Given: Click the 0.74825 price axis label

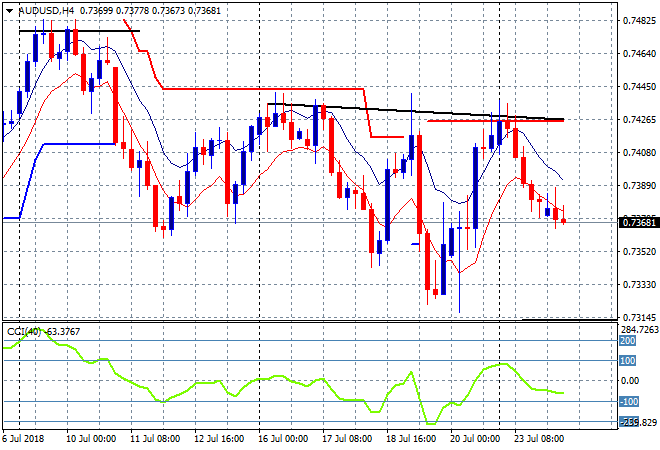Looking at the screenshot, I should tap(639, 21).
